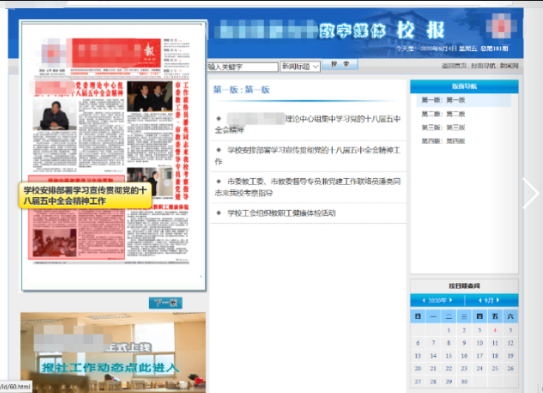Select day 15 in the calendar
The width and height of the screenshot is (543, 393).
448,356
